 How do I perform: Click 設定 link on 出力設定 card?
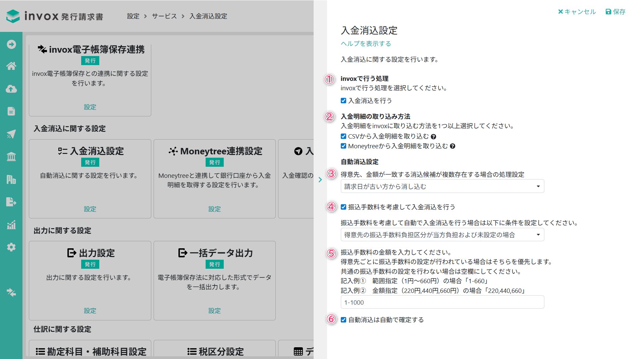click(x=90, y=311)
